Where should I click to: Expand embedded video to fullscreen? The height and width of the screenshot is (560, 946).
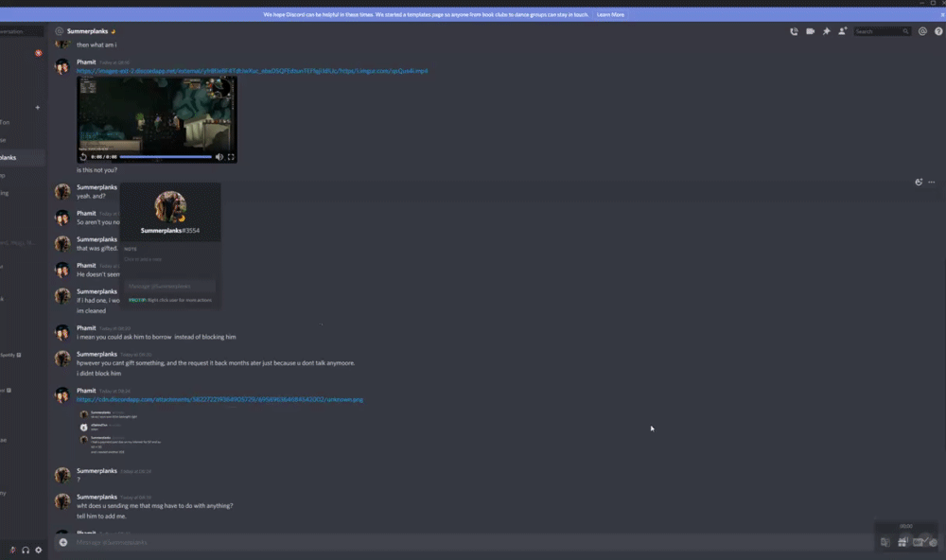pyautogui.click(x=231, y=157)
